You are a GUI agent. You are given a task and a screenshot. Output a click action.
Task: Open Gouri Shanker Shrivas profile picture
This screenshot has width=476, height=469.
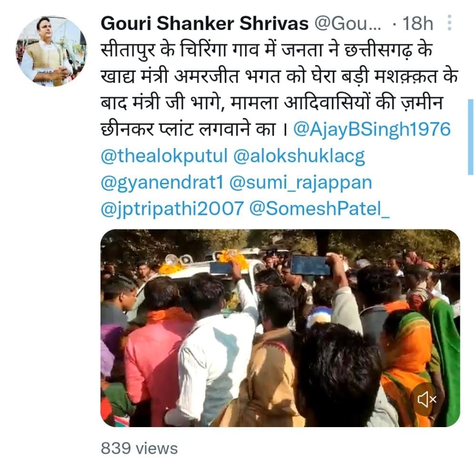tap(51, 51)
